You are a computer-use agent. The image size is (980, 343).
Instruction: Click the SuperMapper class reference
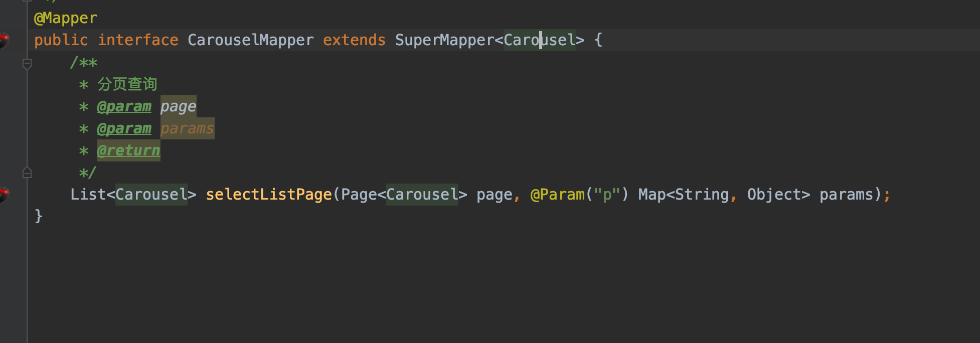pyautogui.click(x=444, y=40)
